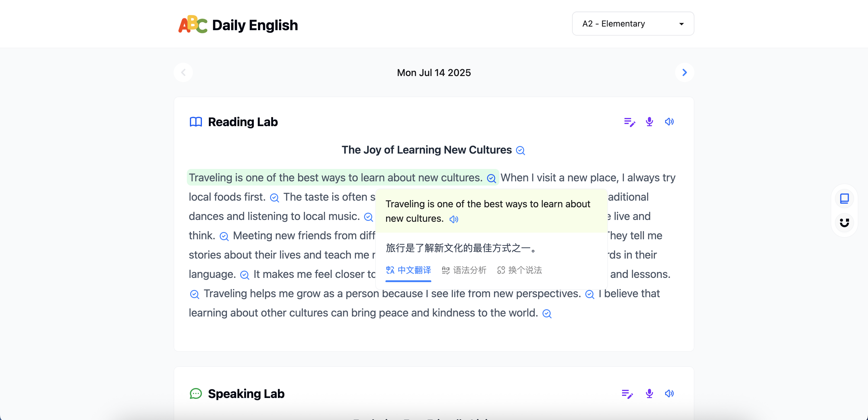Start Speaking Lab microphone recording
868x420 pixels.
point(649,394)
